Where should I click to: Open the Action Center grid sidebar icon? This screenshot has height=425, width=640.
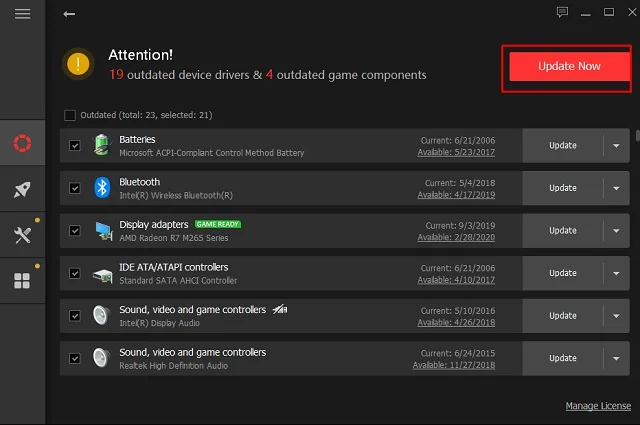coord(22,281)
